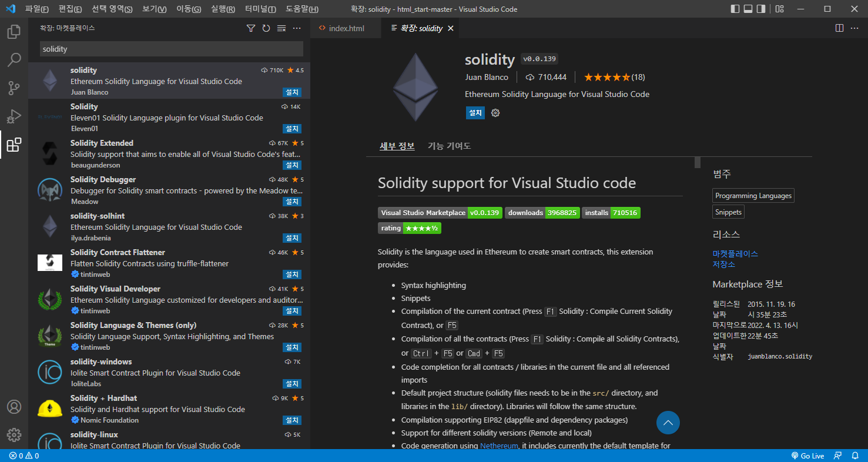This screenshot has height=462, width=868.
Task: Open the 보기 menu
Action: (155, 9)
